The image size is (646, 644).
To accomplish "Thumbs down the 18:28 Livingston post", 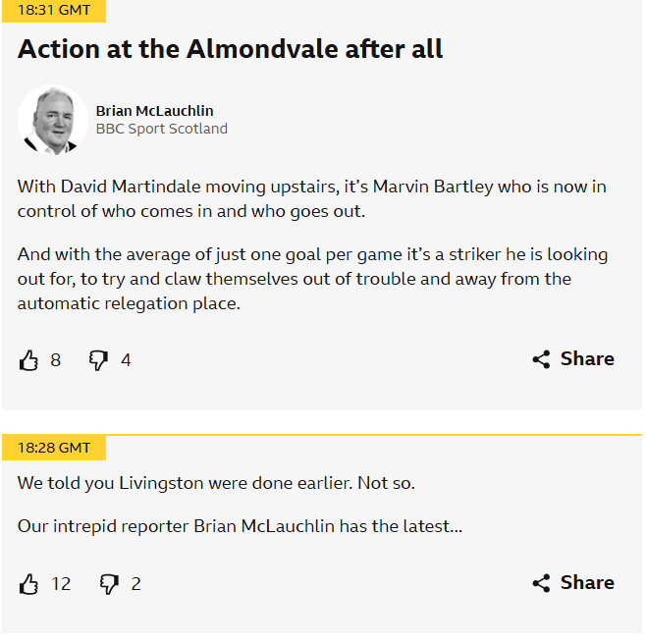I will coord(109,584).
